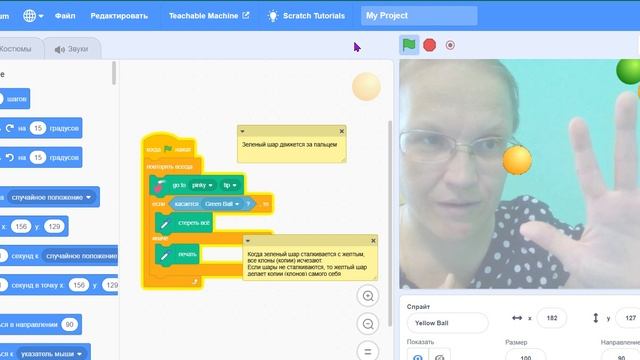Open the 'Green Ball' dropdown in касается block

[x=222, y=204]
